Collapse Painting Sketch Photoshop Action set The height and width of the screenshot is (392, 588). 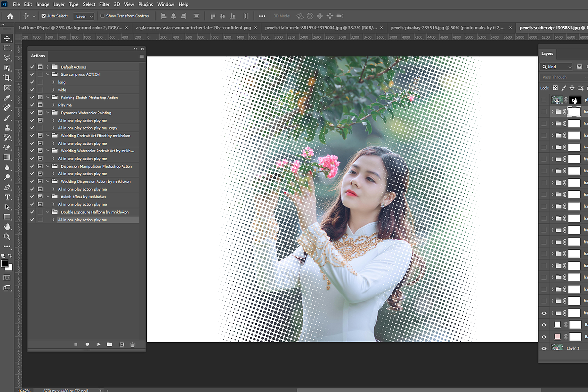(48, 98)
